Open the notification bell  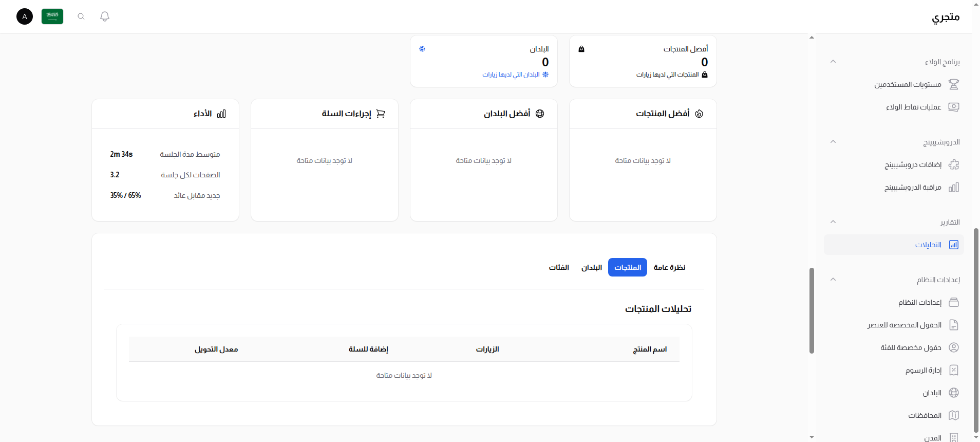(104, 16)
